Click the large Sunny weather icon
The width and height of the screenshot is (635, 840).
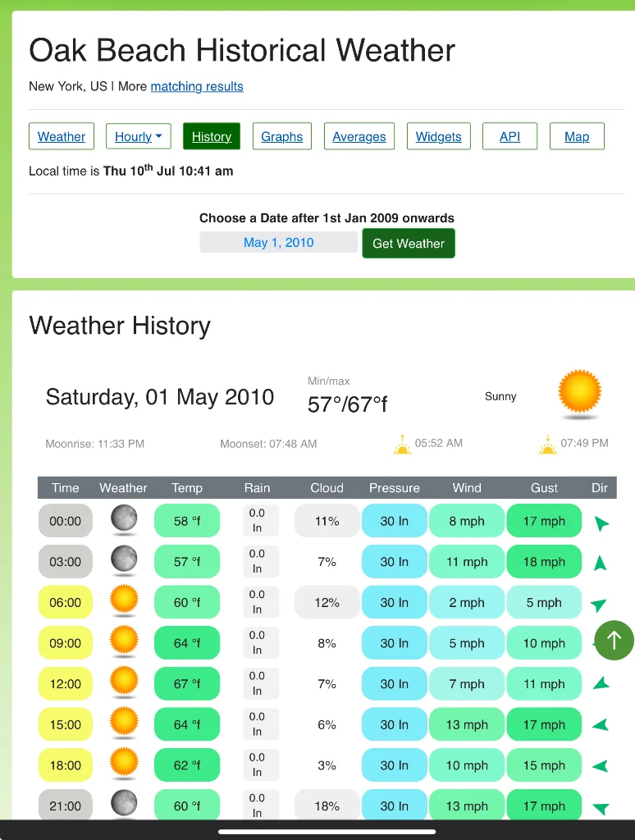pos(579,393)
